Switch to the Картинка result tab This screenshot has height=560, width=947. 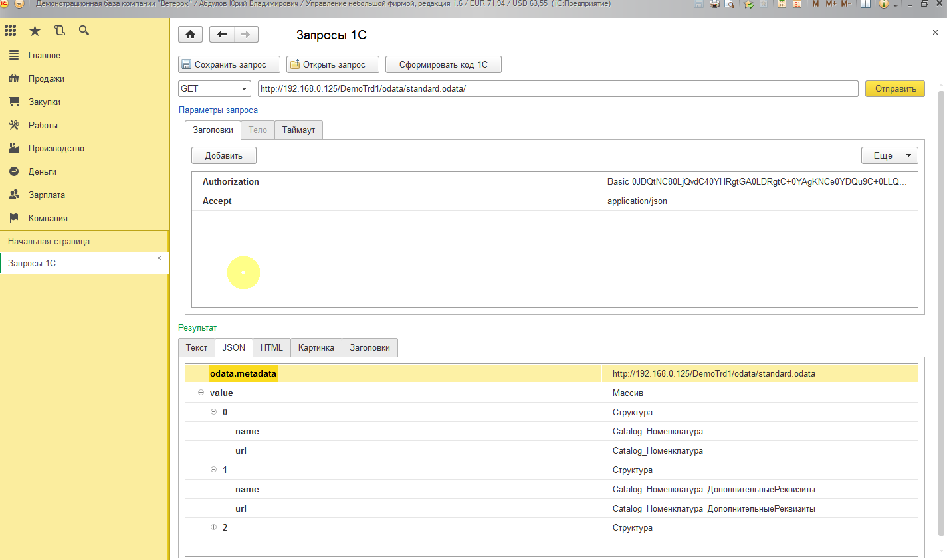click(x=316, y=347)
